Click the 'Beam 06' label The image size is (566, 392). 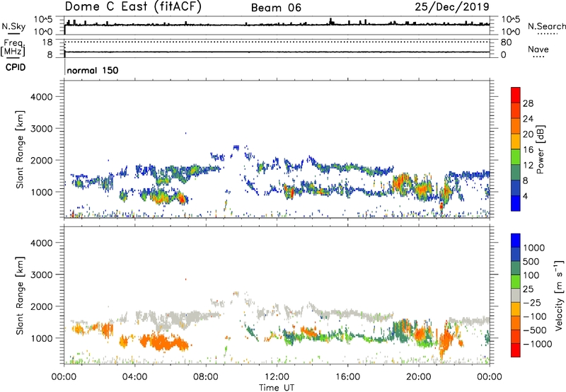point(276,8)
